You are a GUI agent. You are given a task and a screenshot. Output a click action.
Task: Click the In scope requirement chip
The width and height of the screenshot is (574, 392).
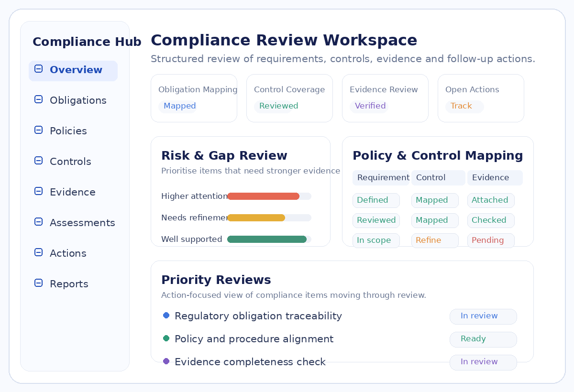point(376,240)
